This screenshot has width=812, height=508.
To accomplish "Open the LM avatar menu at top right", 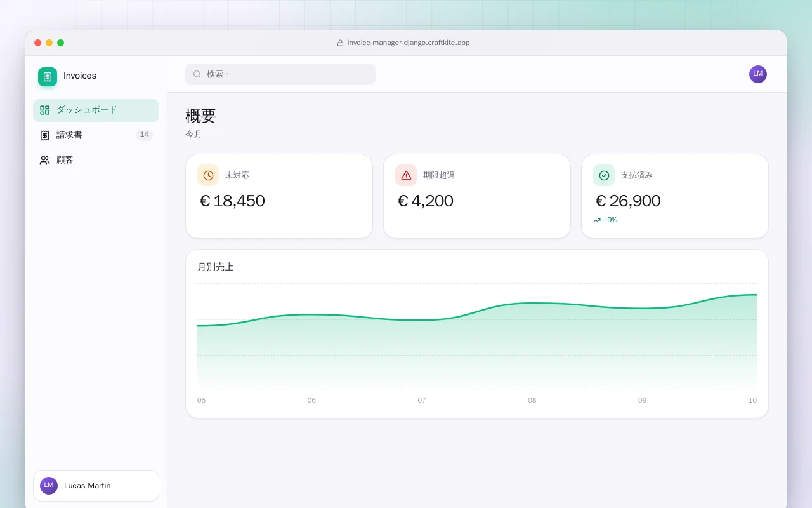I will 758,74.
